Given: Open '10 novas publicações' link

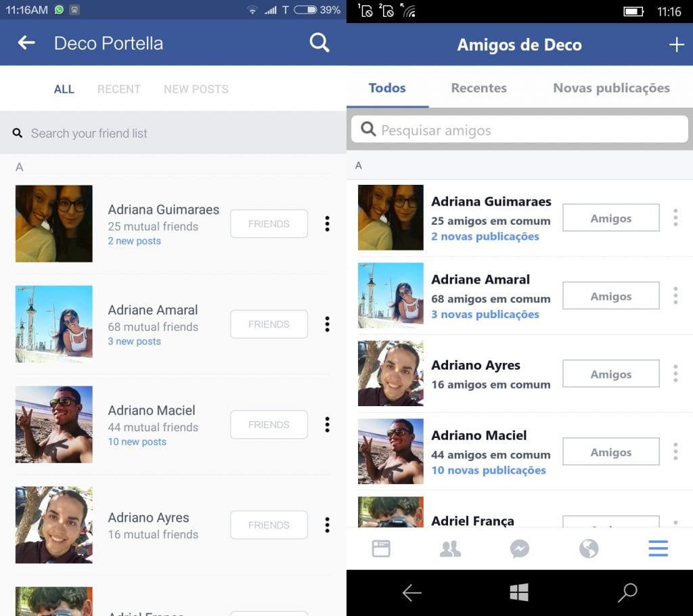Looking at the screenshot, I should coord(489,470).
